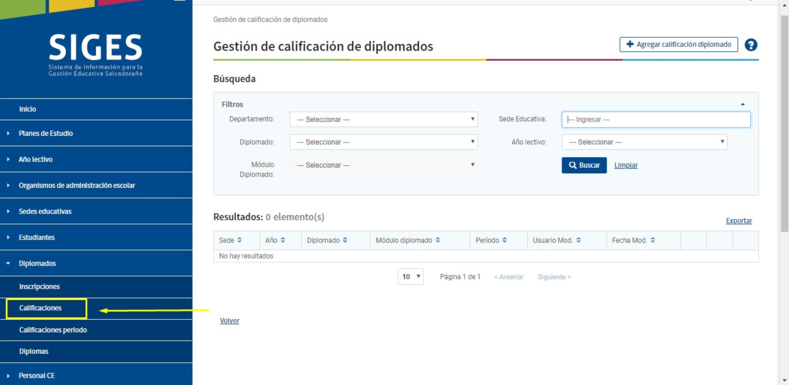Image resolution: width=789 pixels, height=385 pixels.
Task: Sort by the Año column arrows
Action: point(283,241)
